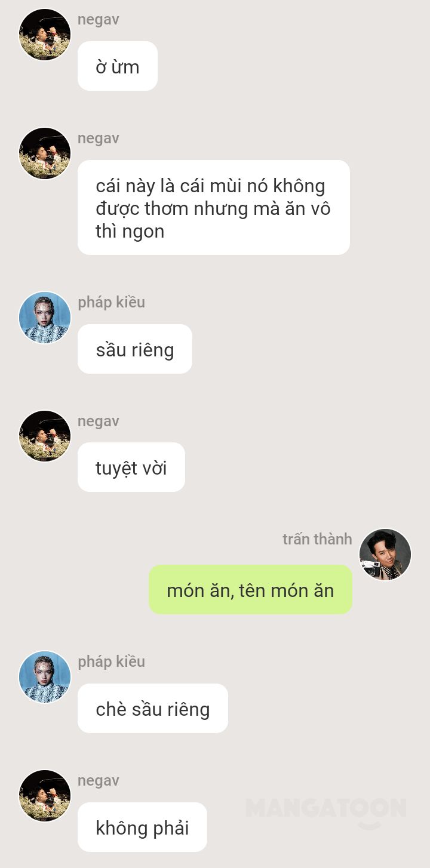Open negav's avatar beside 'không phải' message
Screen dimensions: 430x868
[45, 796]
